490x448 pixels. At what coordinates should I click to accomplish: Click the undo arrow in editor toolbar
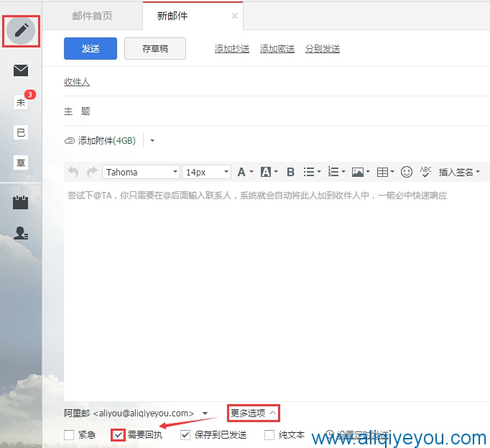[x=73, y=172]
